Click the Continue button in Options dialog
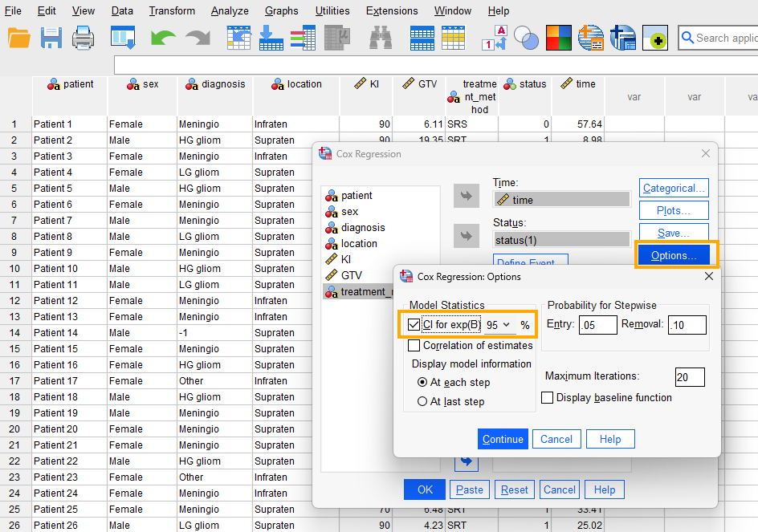758x532 pixels. (x=503, y=439)
